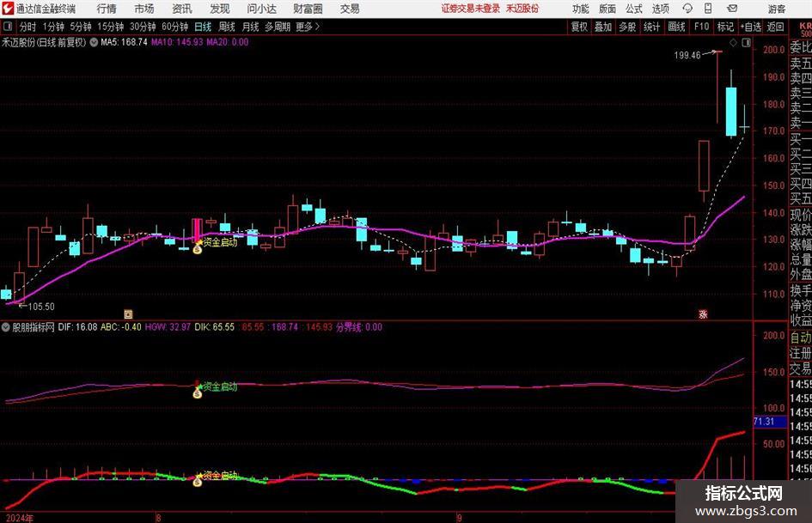Open the 发现 menu
Screen dimensions: 812x523
220,9
